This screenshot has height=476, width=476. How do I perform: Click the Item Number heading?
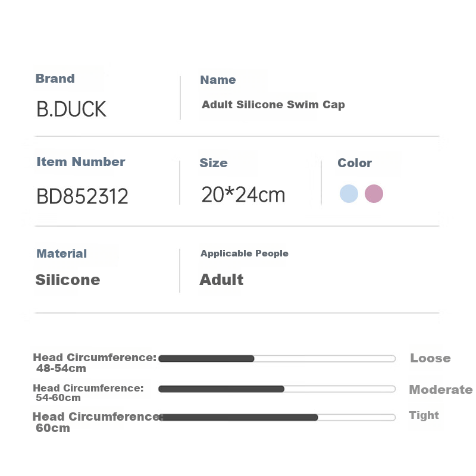click(x=81, y=162)
